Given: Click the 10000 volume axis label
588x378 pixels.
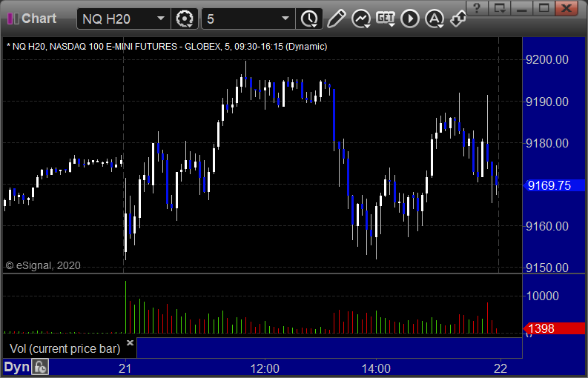Looking at the screenshot, I should [543, 296].
